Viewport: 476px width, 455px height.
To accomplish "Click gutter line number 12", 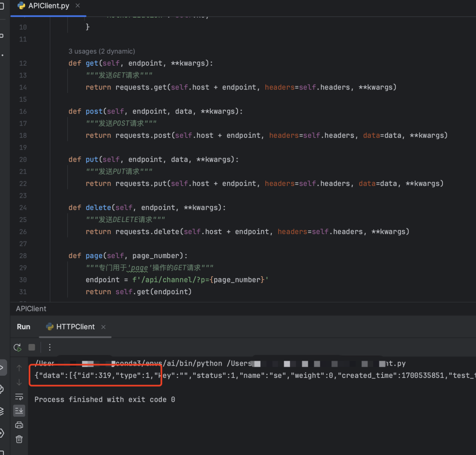I will point(23,63).
